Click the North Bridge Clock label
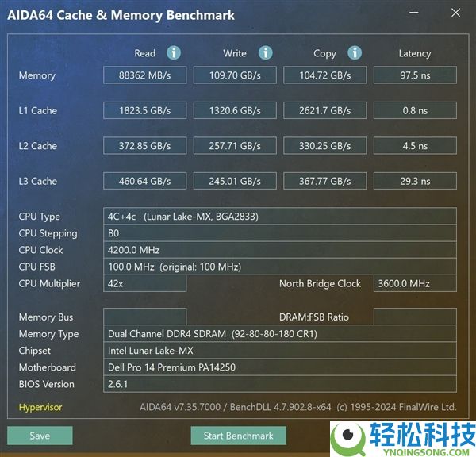This screenshot has width=476, height=457. (320, 283)
